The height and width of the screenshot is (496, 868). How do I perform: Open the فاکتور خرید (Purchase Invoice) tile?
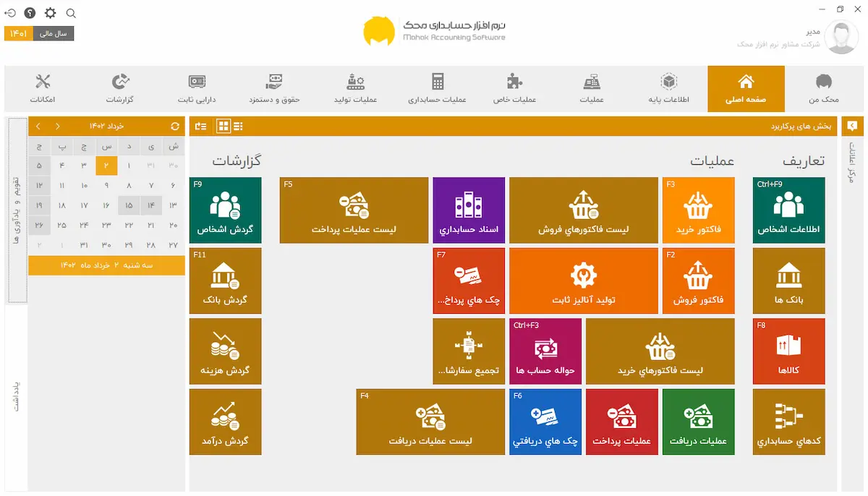(698, 210)
